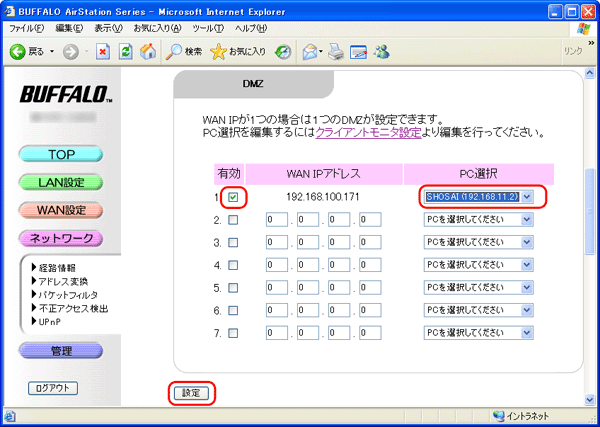Open row 4 PC selection dropdown

click(x=478, y=265)
